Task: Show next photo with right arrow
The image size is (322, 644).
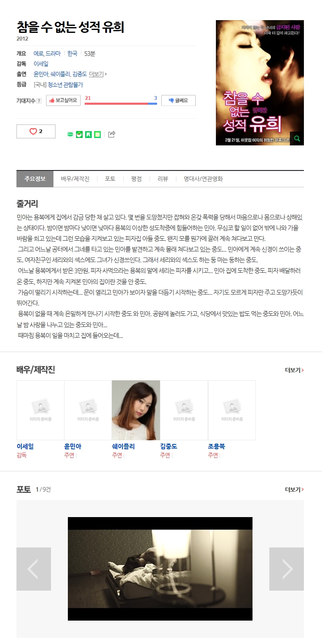Action: tap(287, 569)
